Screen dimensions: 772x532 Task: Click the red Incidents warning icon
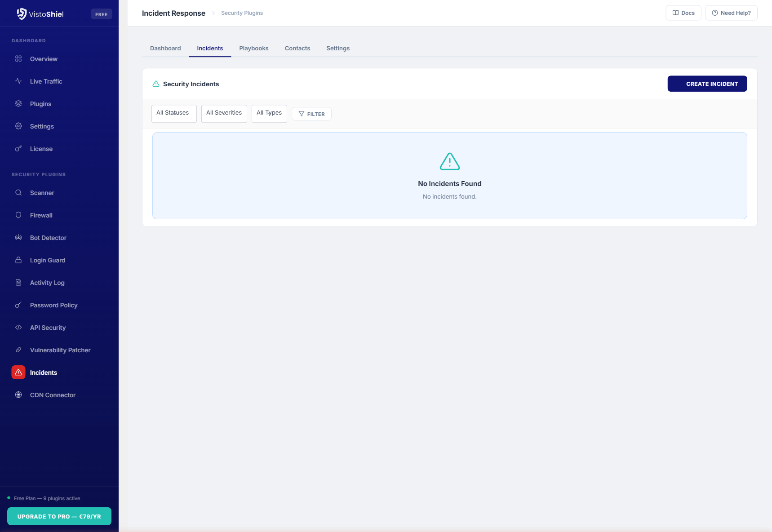[18, 372]
